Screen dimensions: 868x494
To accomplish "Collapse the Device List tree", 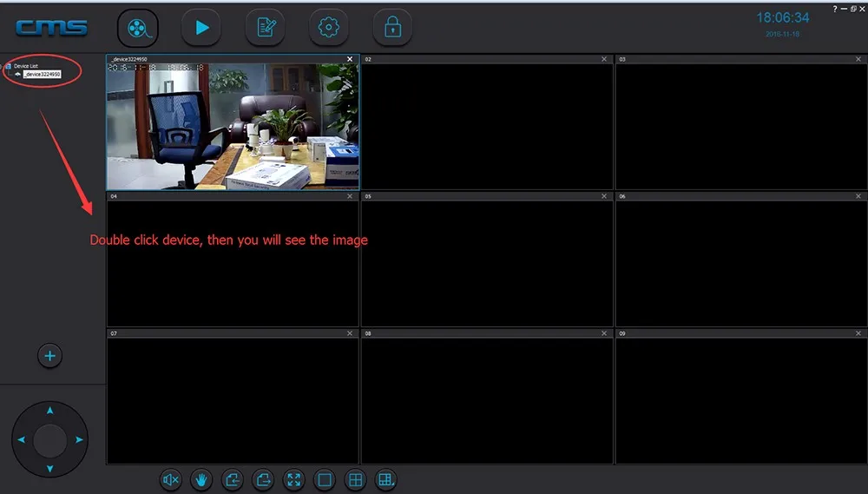I will (8, 66).
